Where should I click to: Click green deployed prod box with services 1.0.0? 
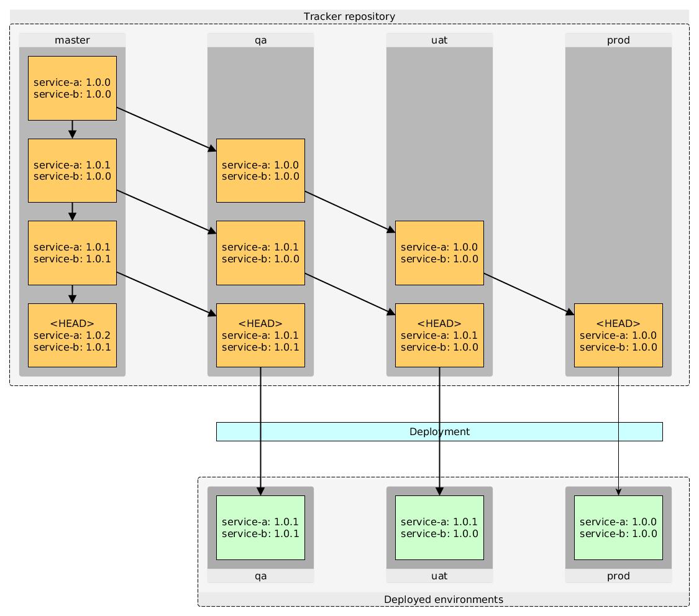pos(618,528)
